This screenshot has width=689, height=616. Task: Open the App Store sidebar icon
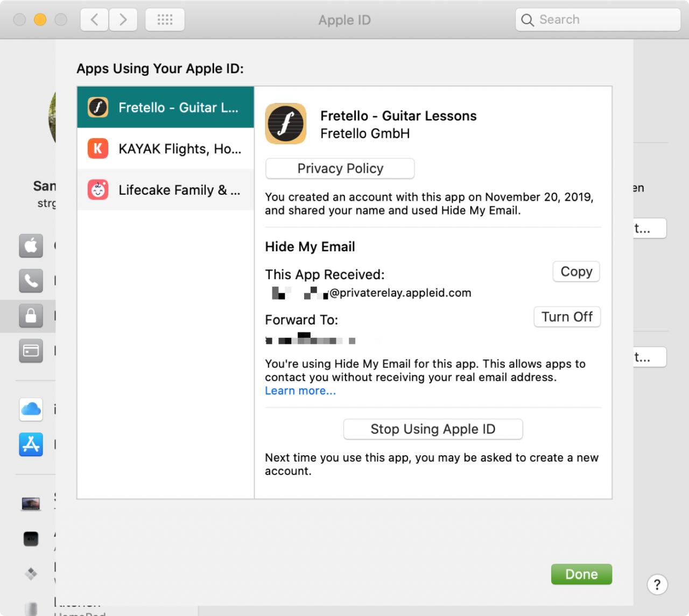pyautogui.click(x=31, y=445)
